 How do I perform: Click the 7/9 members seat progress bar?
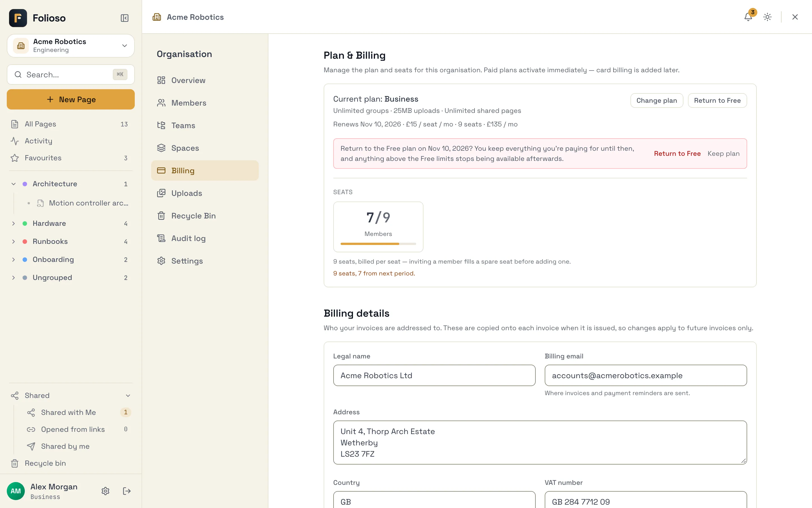tap(378, 244)
